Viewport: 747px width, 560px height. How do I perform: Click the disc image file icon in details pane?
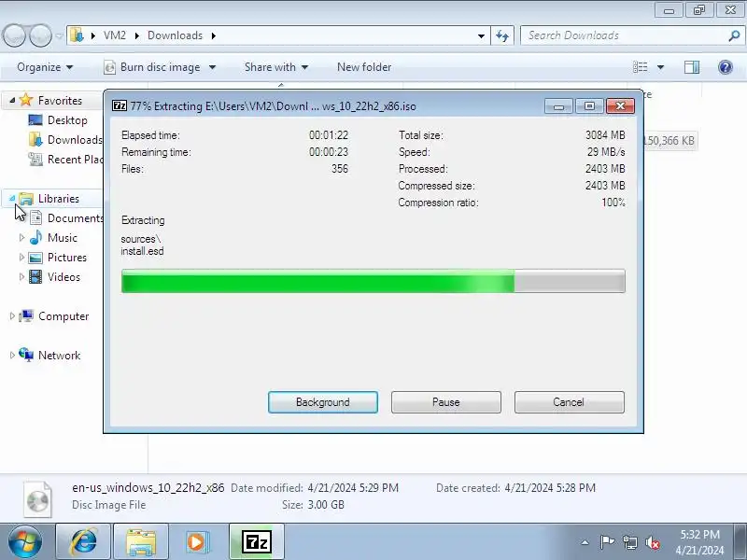[x=37, y=499]
